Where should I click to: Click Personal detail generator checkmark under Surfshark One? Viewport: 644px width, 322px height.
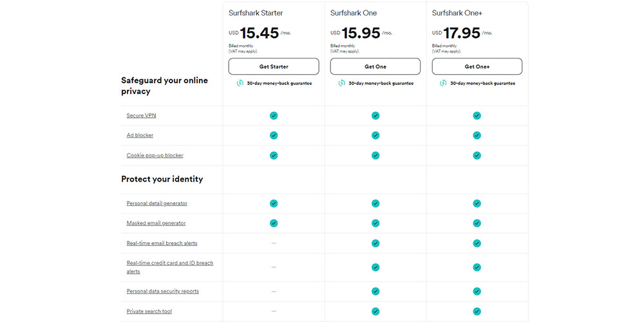[x=375, y=204]
